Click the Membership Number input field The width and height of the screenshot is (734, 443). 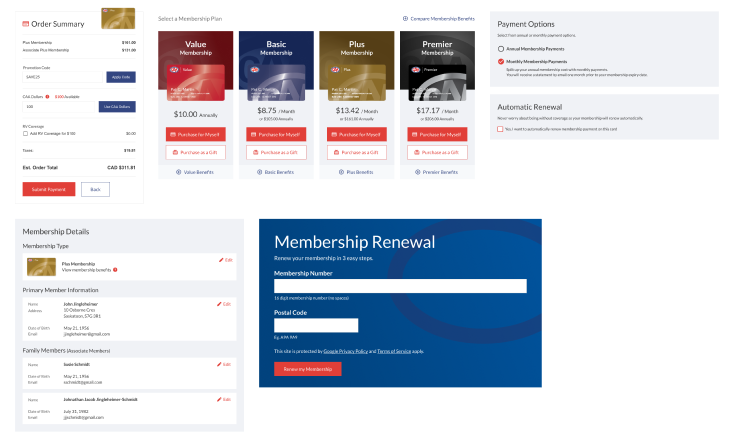point(400,286)
